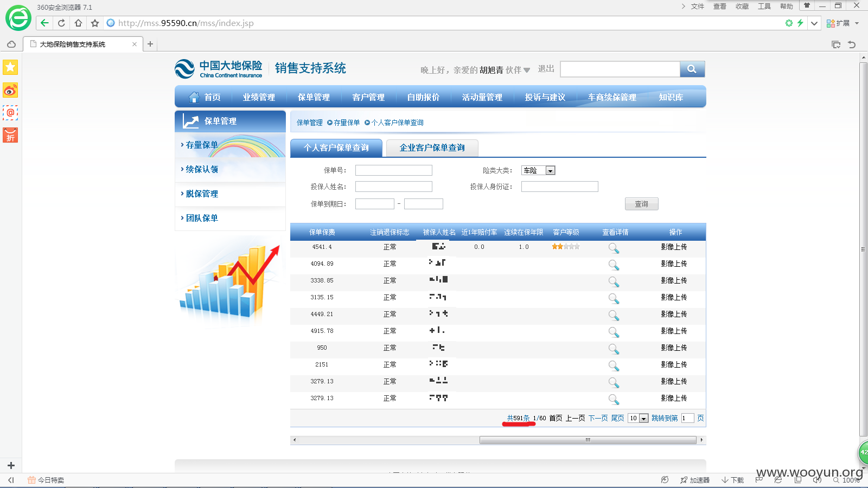Viewport: 868px width, 488px height.
Task: Go to browser home page icon
Action: tap(78, 23)
